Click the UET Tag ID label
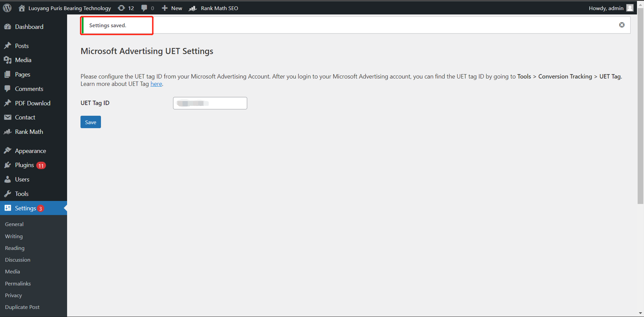The image size is (644, 317). (x=95, y=103)
